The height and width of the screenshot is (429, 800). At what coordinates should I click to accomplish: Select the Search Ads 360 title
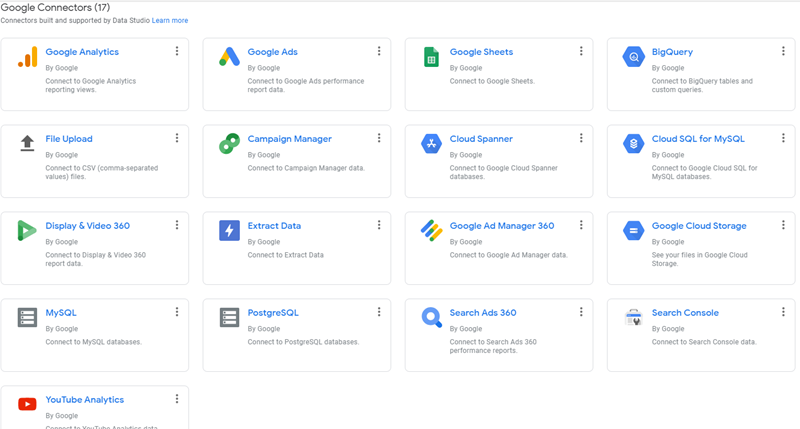483,313
